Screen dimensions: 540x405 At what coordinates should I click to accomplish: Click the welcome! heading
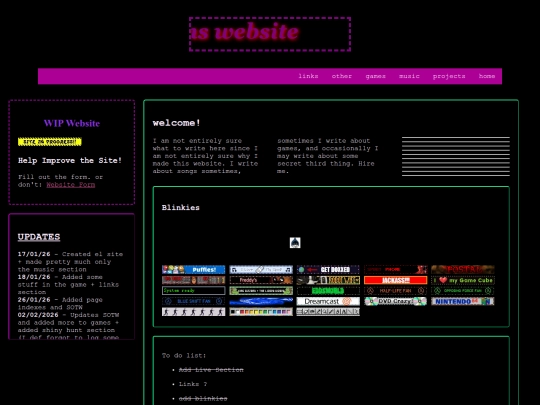click(177, 123)
